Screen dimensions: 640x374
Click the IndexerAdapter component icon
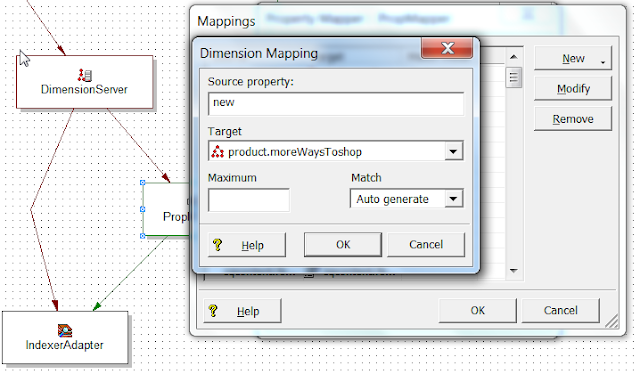pyautogui.click(x=64, y=330)
